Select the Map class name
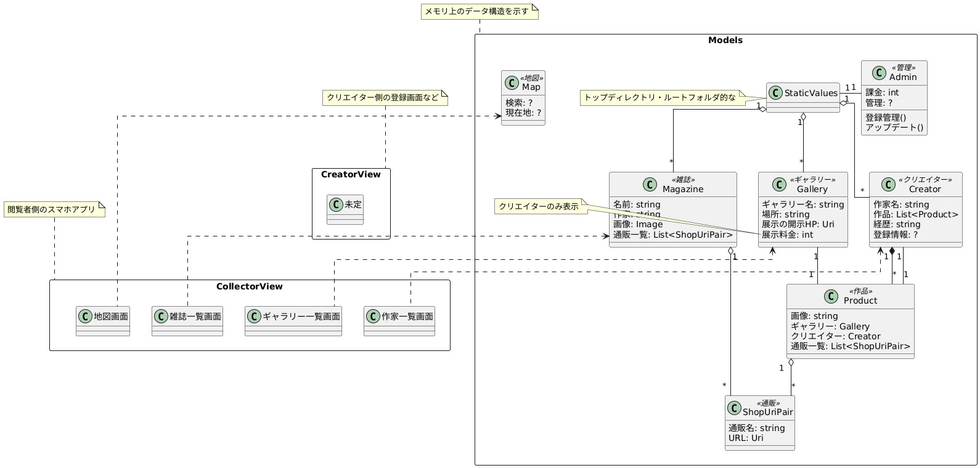The image size is (980, 468). (531, 87)
